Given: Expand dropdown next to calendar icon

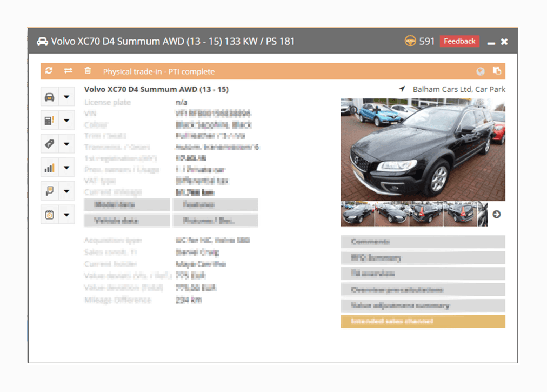Looking at the screenshot, I should [x=66, y=215].
